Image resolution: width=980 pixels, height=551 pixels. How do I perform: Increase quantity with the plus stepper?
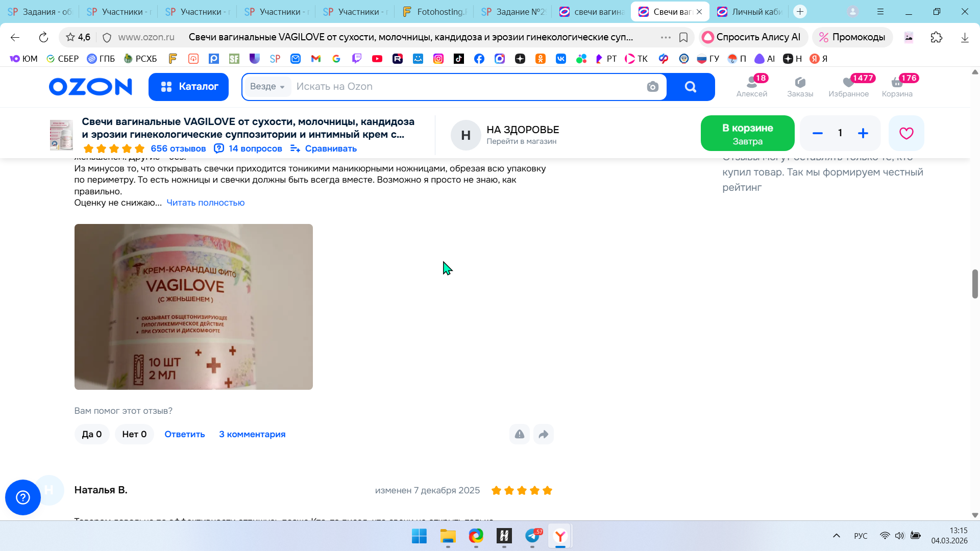(863, 133)
